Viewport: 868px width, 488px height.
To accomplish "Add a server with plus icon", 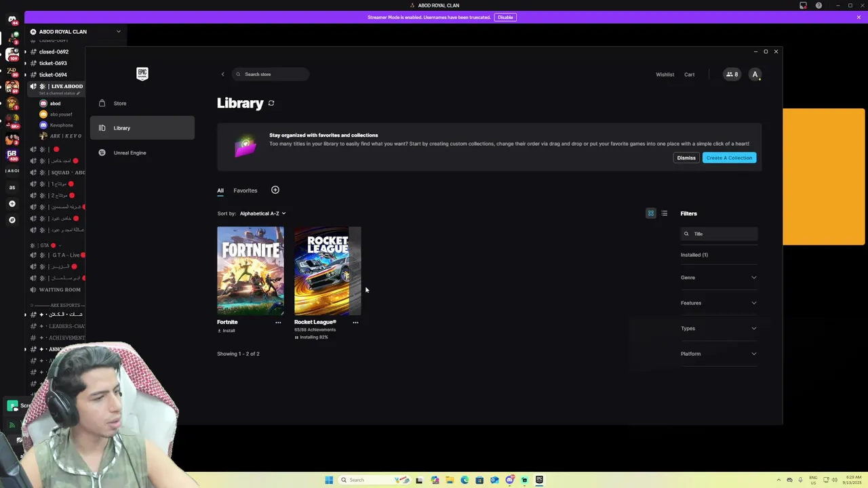I will coord(12,204).
